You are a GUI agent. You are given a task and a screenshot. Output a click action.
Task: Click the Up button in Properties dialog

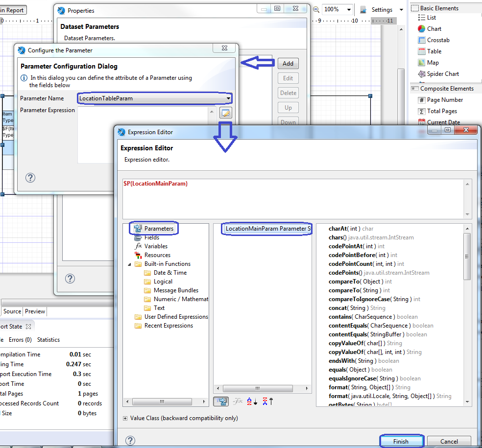pyautogui.click(x=288, y=108)
